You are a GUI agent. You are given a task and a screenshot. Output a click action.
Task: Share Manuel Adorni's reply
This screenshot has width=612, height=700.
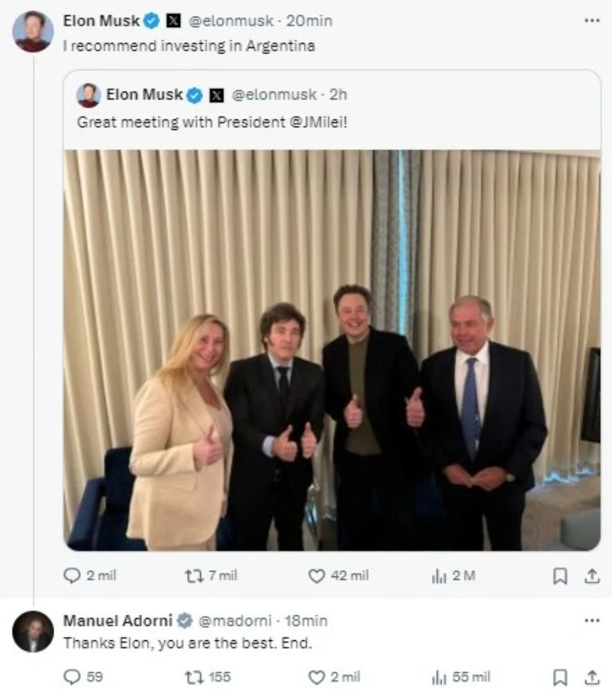(x=591, y=677)
